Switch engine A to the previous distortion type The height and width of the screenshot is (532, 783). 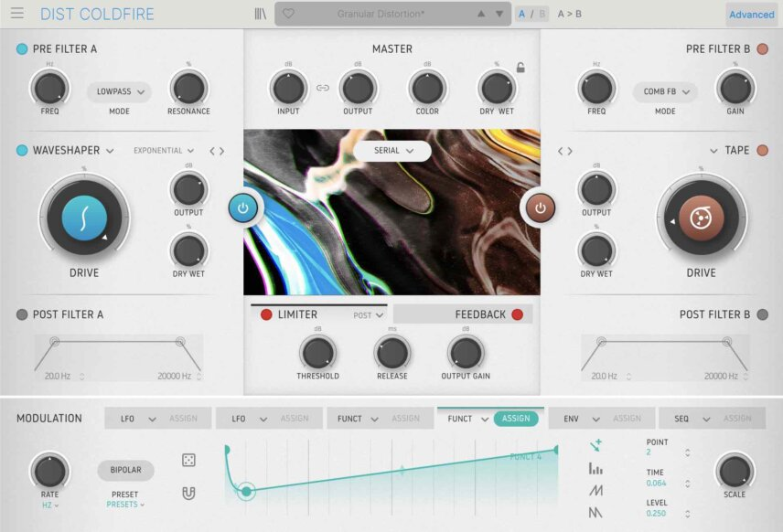pos(212,151)
